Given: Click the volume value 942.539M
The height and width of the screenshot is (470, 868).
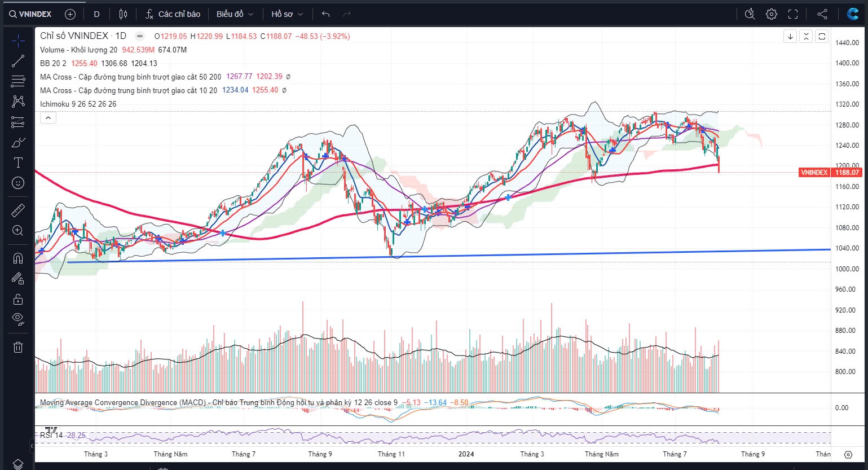Looking at the screenshot, I should tap(138, 50).
